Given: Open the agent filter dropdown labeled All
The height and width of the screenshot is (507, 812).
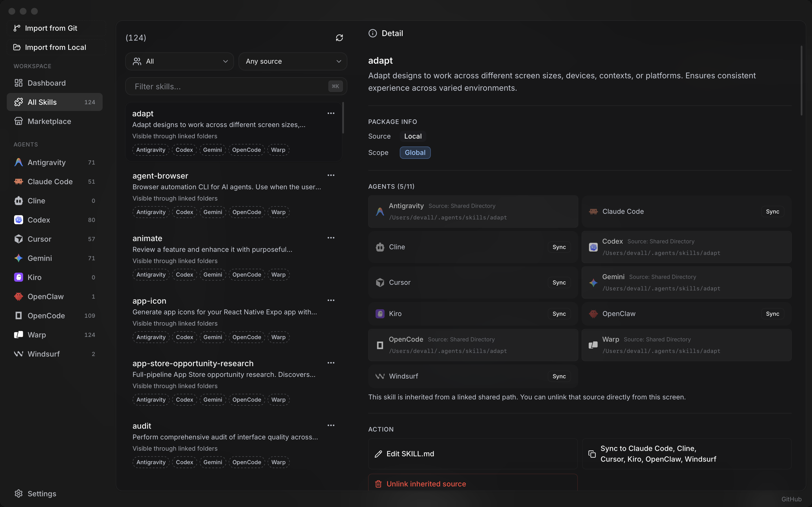Looking at the screenshot, I should 180,61.
